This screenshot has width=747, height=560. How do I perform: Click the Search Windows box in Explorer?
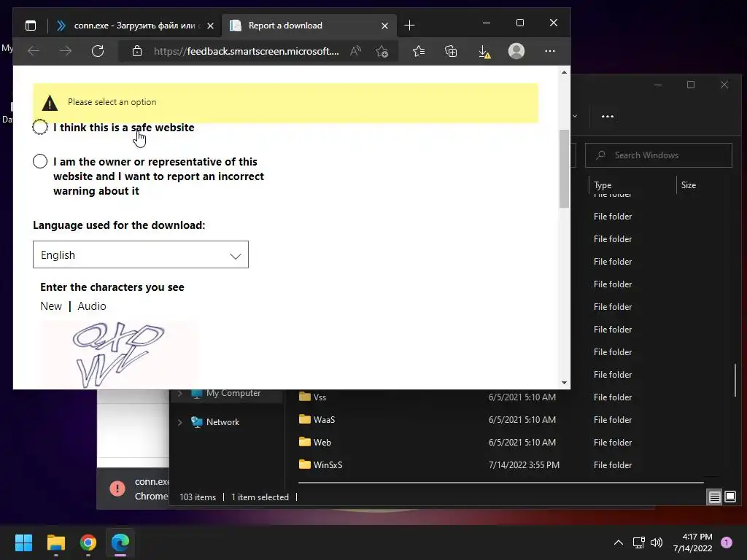(659, 155)
